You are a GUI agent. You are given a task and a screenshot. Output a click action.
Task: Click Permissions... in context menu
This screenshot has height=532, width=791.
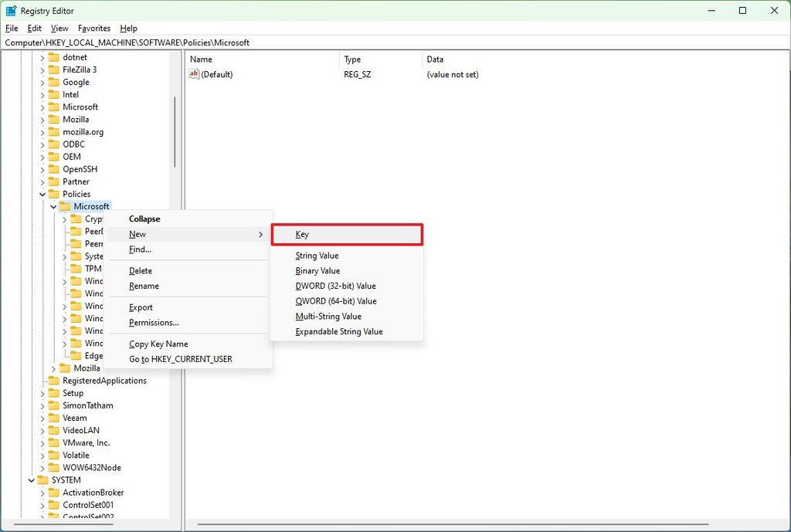tap(188, 322)
